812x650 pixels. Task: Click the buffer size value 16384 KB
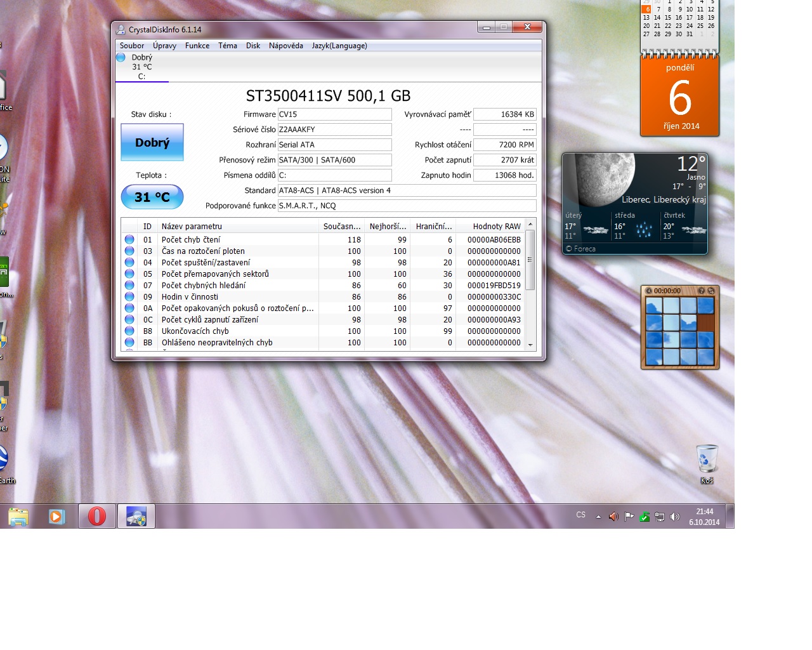coord(505,114)
